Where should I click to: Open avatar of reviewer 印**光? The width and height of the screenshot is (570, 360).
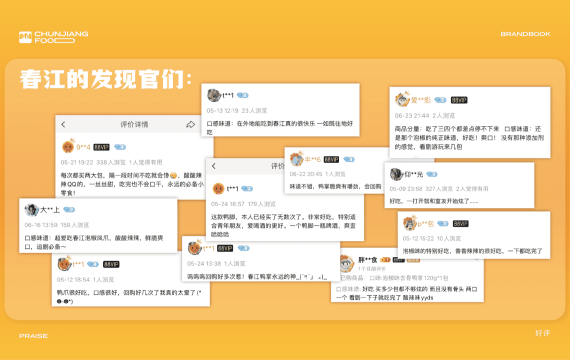tap(396, 174)
